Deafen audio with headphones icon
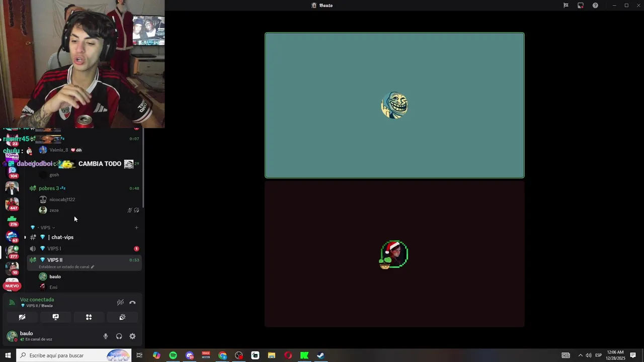 (119, 336)
